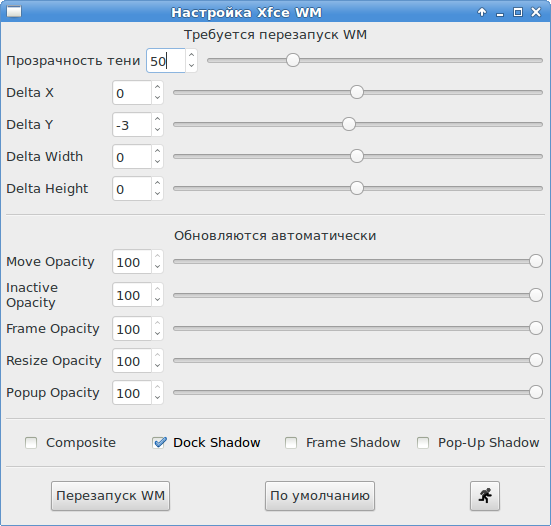Enable the Pop-Up Shadow checkbox

click(x=423, y=443)
